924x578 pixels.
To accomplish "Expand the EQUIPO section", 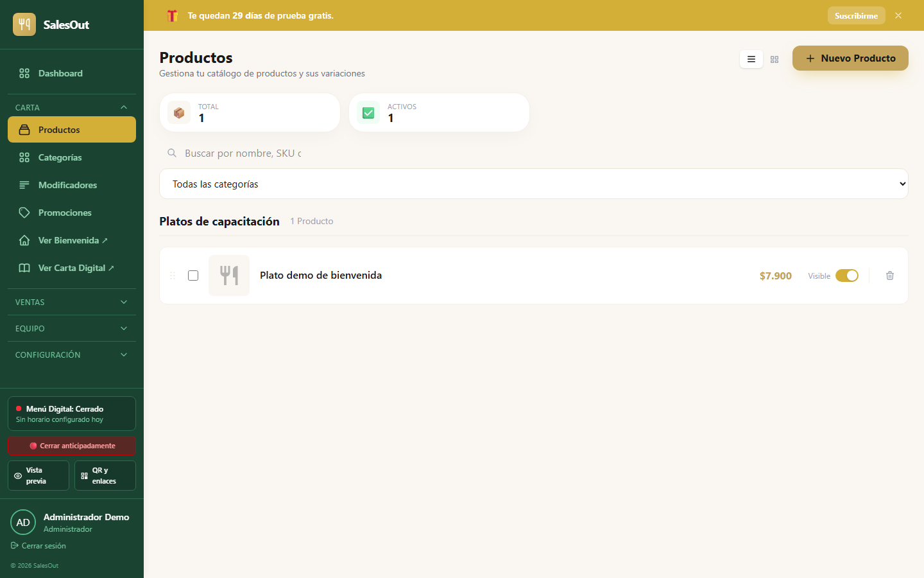I will pos(72,328).
